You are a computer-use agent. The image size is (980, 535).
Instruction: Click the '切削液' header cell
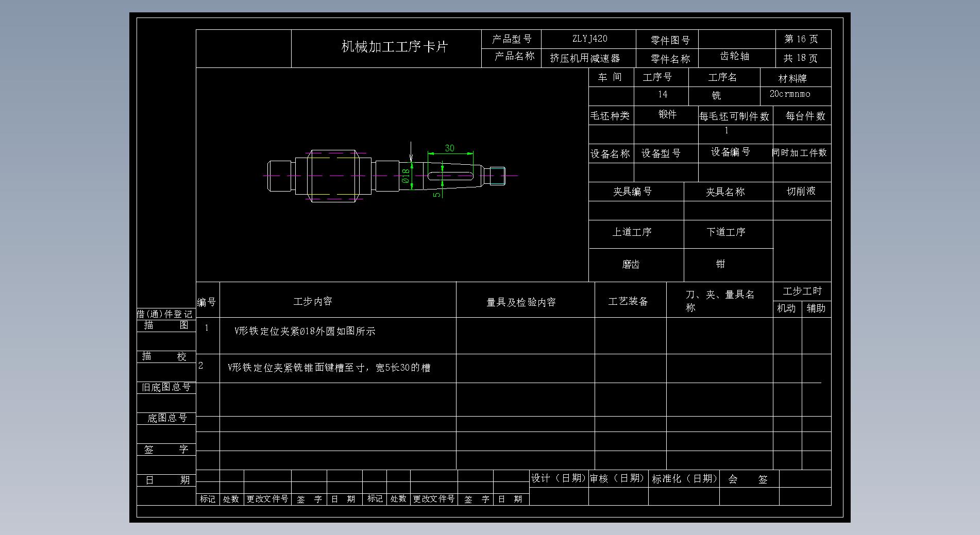click(x=801, y=191)
